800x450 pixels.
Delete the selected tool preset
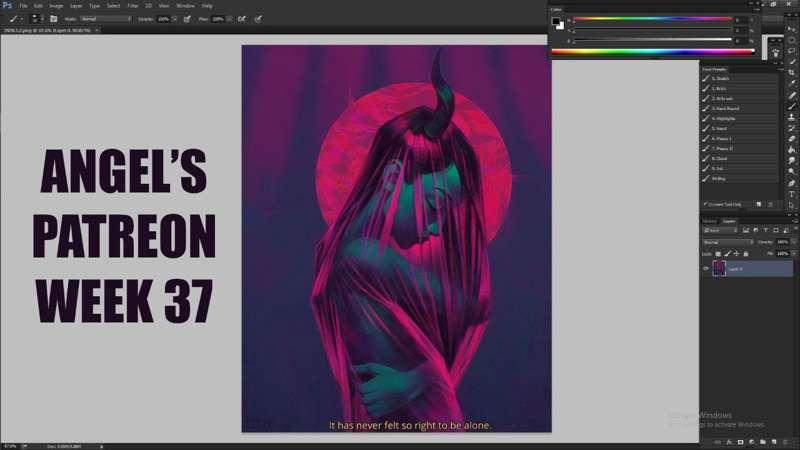[770, 204]
